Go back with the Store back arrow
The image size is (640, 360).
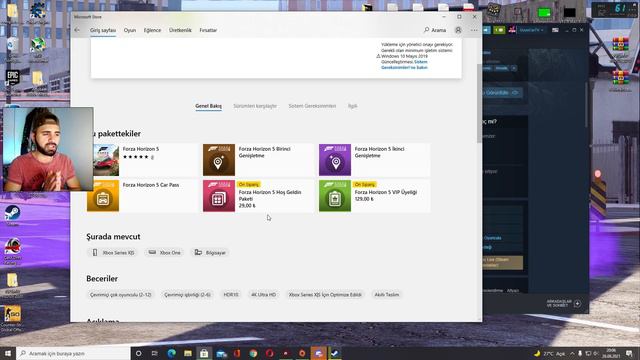click(x=77, y=30)
